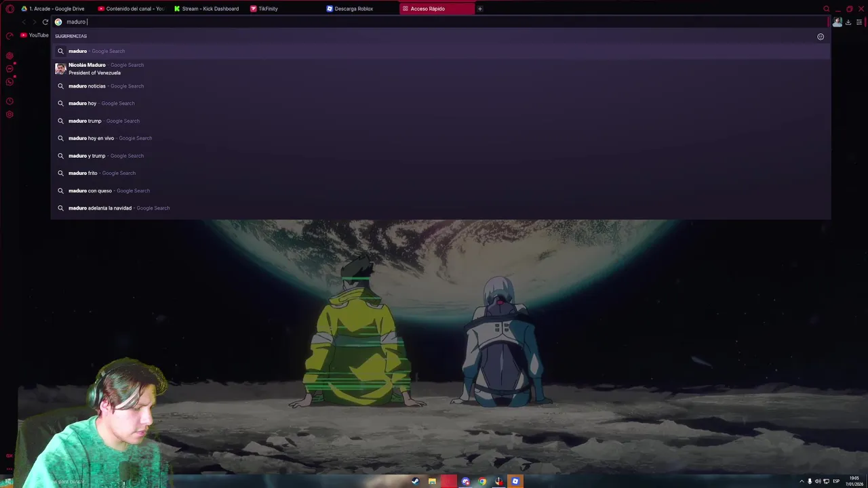Image resolution: width=868 pixels, height=488 pixels.
Task: Open WhatsApp from the sidebar
Action: click(x=9, y=82)
